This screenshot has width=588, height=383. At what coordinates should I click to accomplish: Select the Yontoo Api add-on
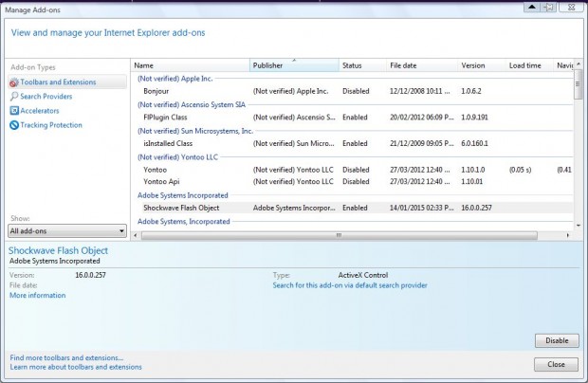(352, 181)
